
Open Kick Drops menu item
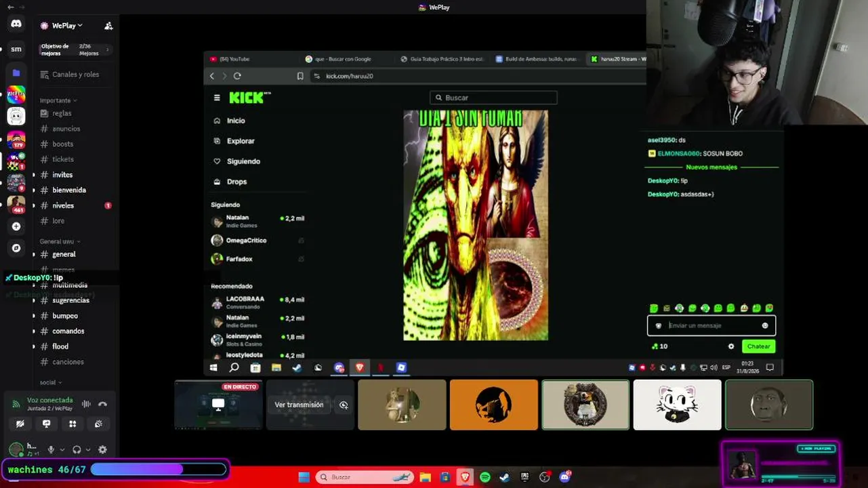[x=230, y=182]
